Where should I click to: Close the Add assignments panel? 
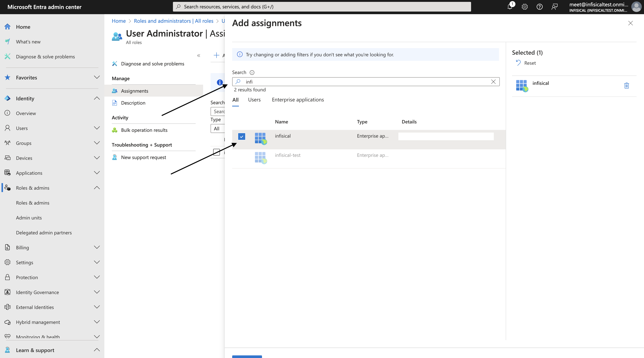(631, 23)
